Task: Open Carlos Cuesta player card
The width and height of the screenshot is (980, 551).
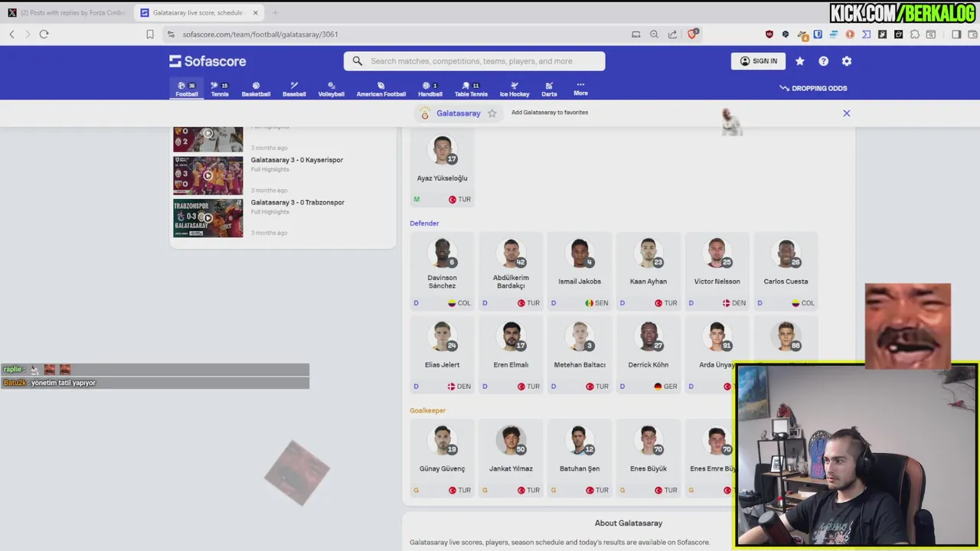Action: (786, 272)
